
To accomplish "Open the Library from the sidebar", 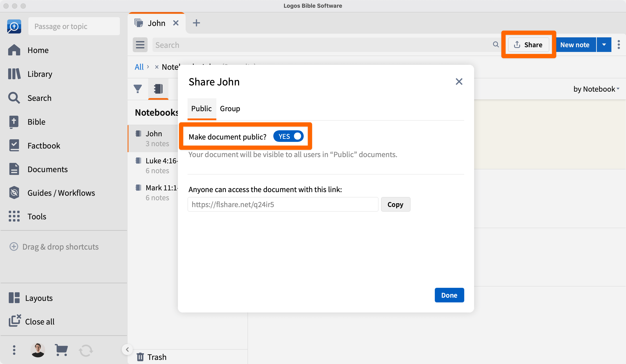I will point(30,74).
